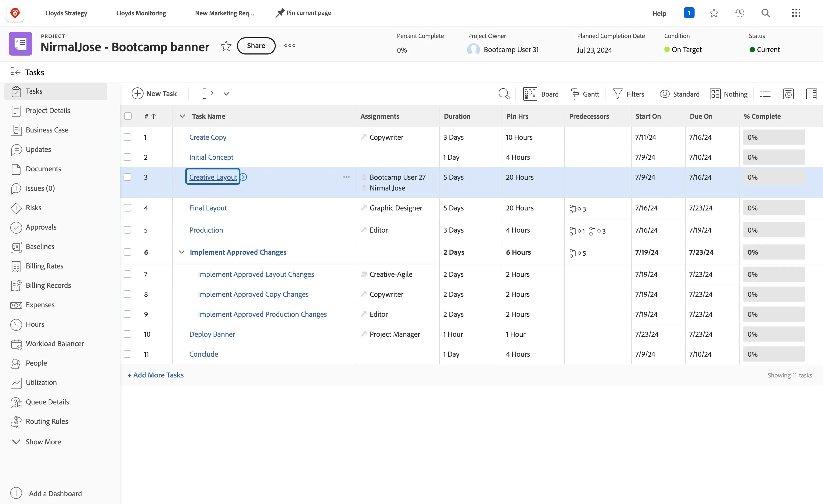Viewport: 823px width, 504px height.
Task: Click the Share button
Action: [256, 46]
